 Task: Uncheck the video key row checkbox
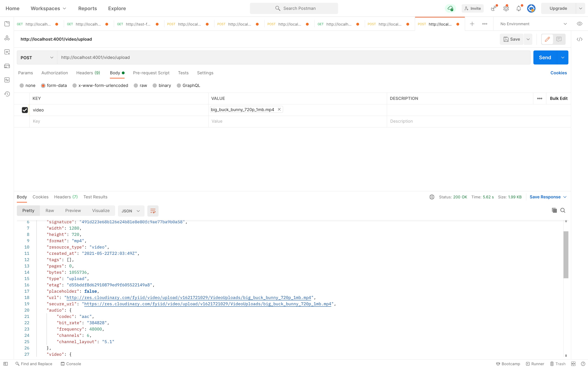25,110
